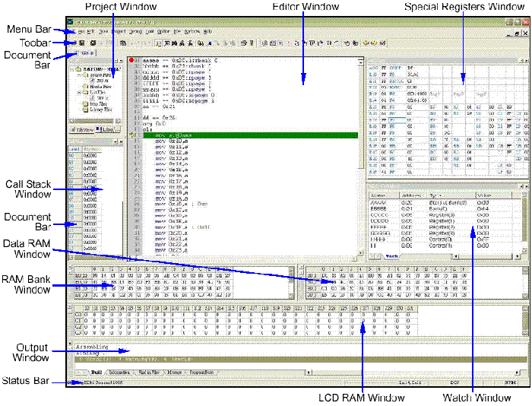Image resolution: width=532 pixels, height=406 pixels.
Task: Switch to the FileView tab
Action: [x=82, y=130]
